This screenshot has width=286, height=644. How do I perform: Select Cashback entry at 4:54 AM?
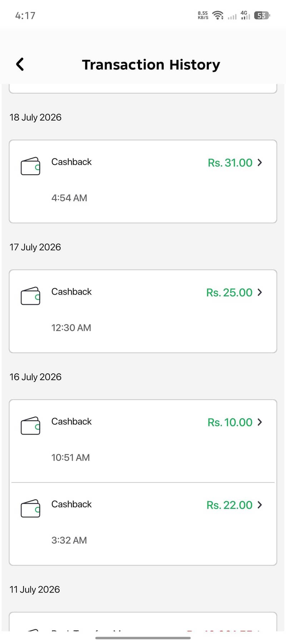[143, 181]
